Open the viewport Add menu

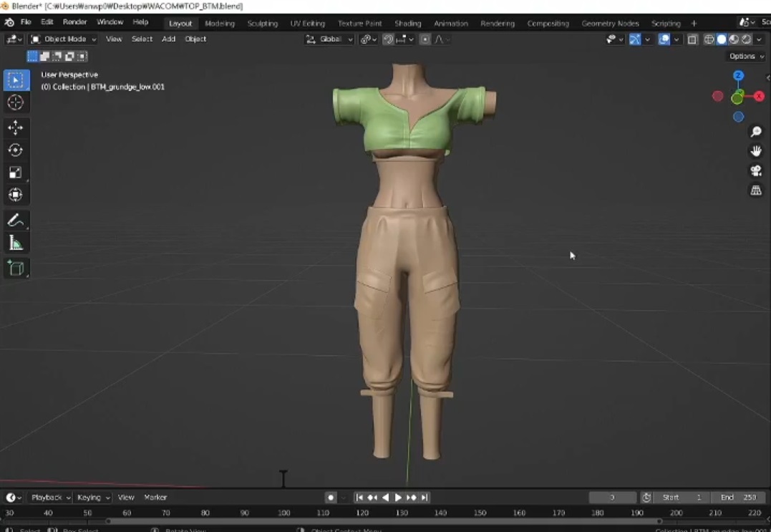coord(169,39)
